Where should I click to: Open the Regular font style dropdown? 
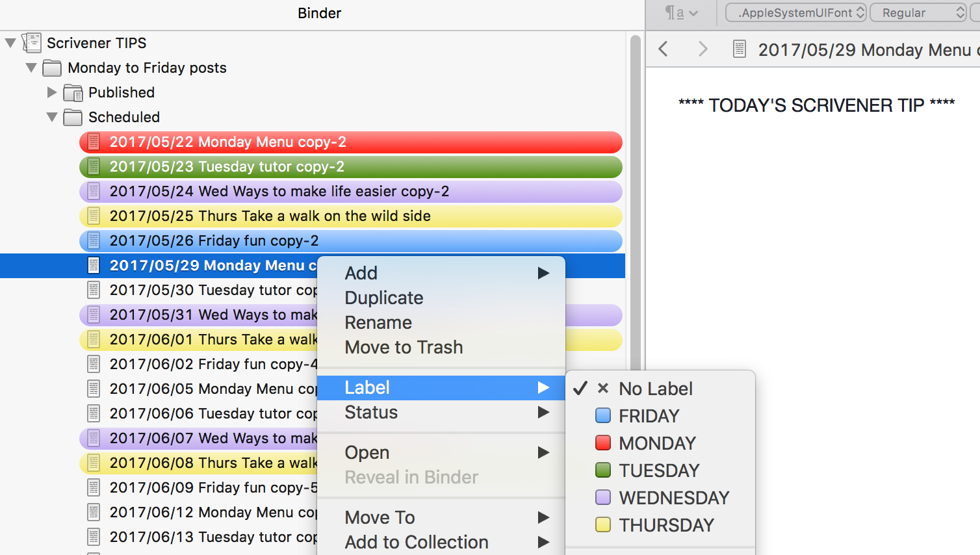coord(918,12)
